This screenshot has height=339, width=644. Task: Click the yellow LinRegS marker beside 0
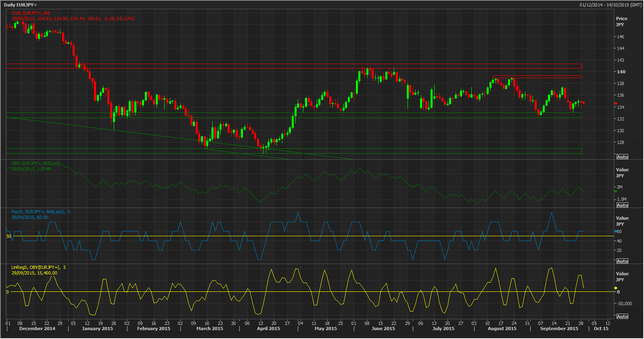click(615, 288)
